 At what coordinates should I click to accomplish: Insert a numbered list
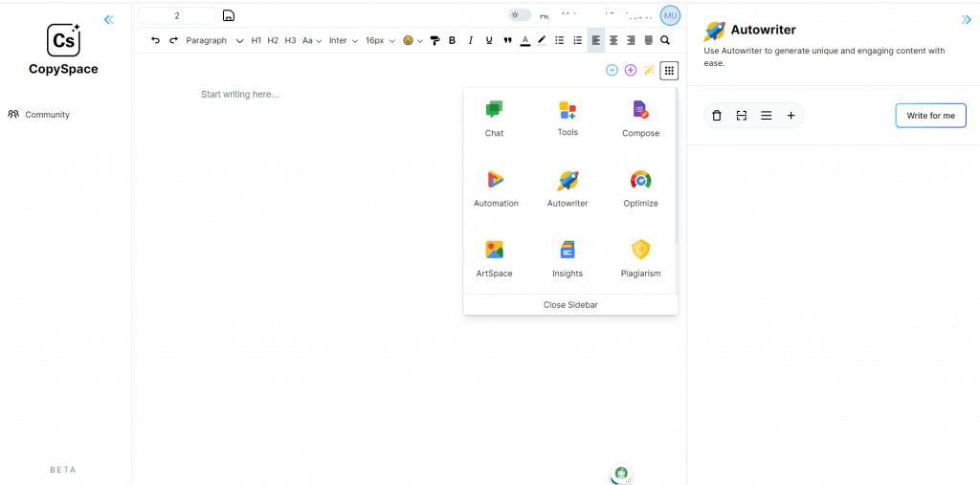(578, 40)
